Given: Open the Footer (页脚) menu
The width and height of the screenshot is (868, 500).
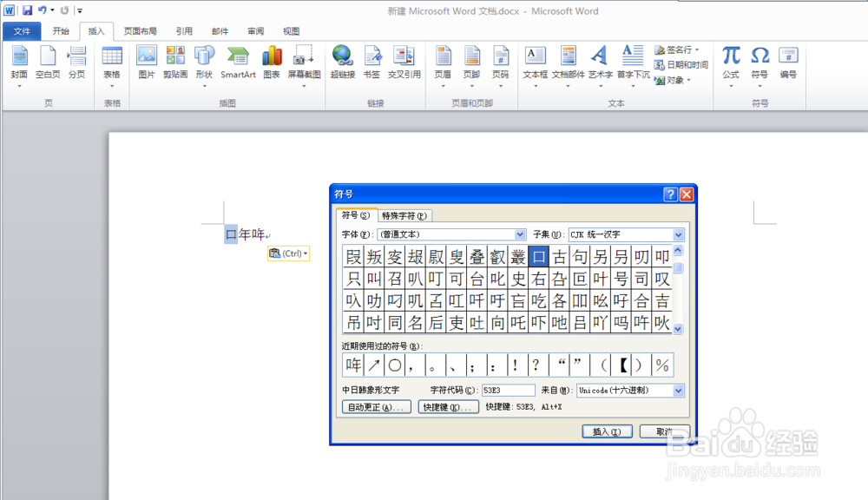Looking at the screenshot, I should pyautogui.click(x=471, y=66).
